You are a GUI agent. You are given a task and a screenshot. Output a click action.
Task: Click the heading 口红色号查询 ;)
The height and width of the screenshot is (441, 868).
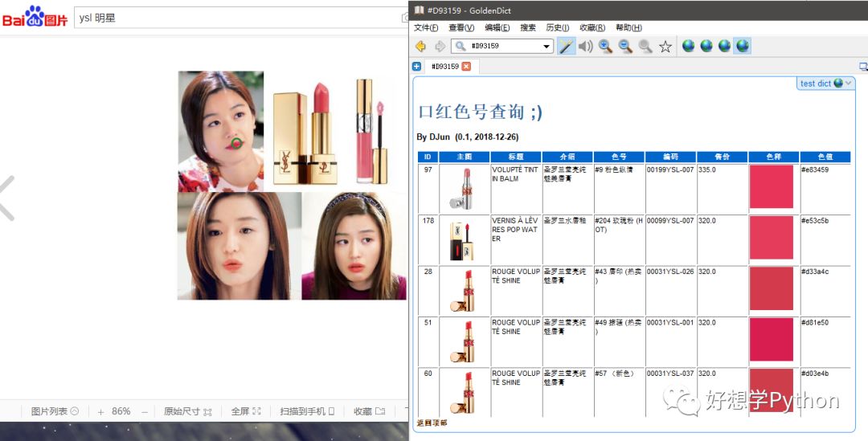(x=481, y=112)
